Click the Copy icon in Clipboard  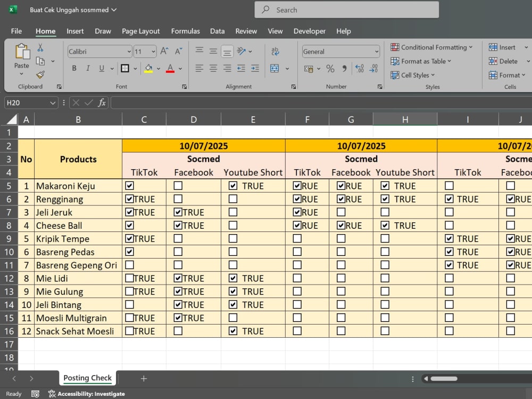[40, 61]
